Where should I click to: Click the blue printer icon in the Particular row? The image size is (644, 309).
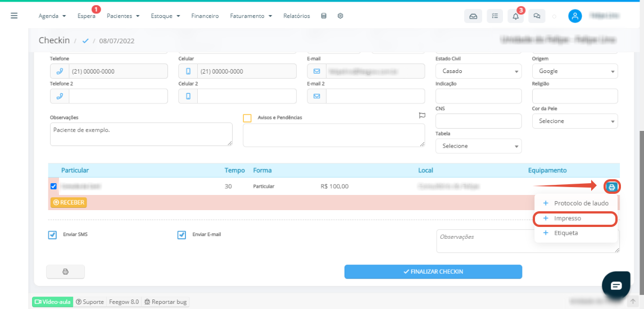click(612, 187)
